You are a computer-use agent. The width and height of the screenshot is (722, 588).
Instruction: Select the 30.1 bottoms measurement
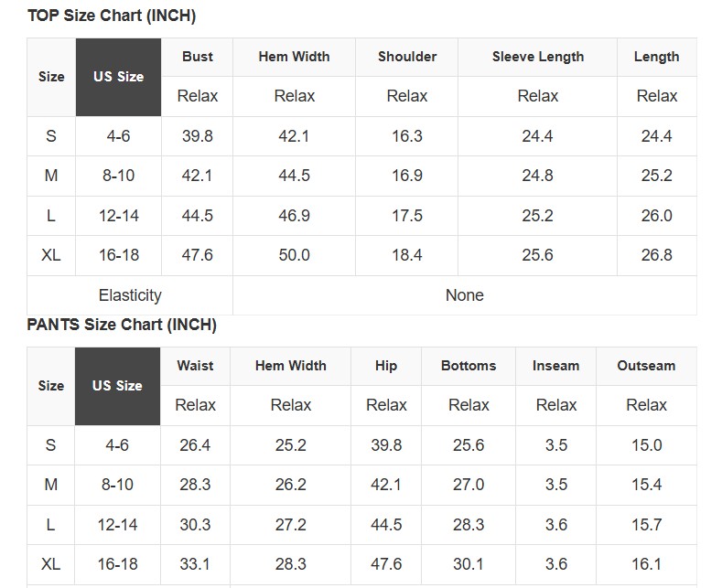pos(469,564)
